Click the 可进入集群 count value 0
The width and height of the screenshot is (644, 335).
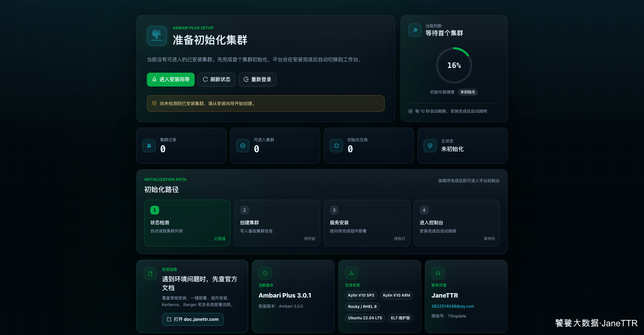(257, 149)
